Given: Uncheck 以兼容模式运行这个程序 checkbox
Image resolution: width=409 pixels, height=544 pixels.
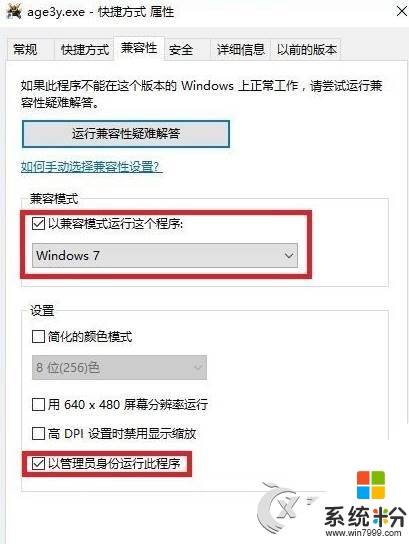Looking at the screenshot, I should pos(38,224).
